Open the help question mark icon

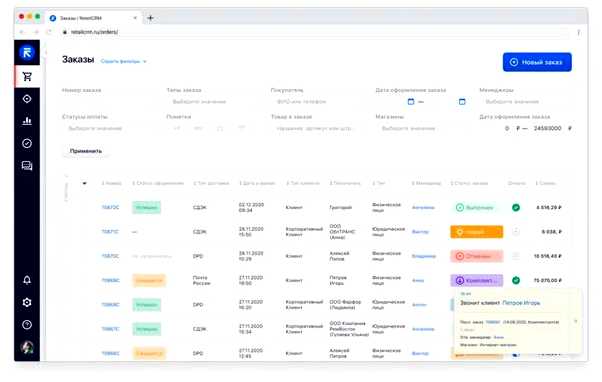tap(27, 325)
